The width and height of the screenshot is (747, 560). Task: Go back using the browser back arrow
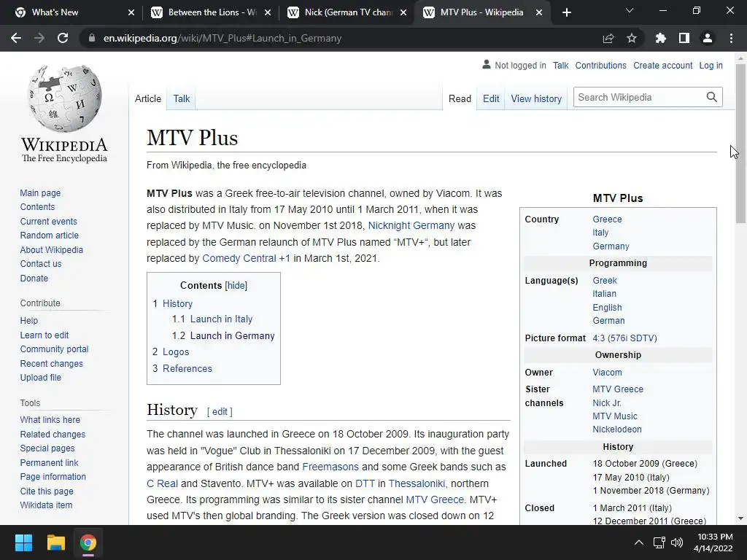16,38
